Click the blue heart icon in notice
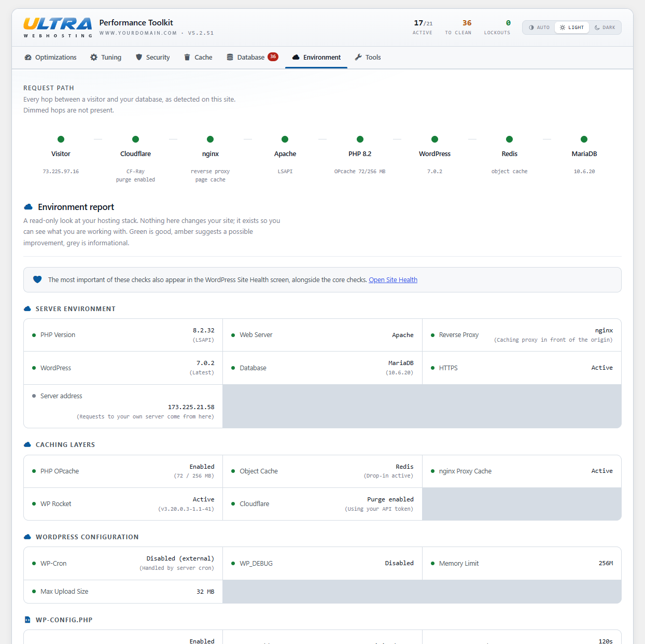This screenshot has height=644, width=645. (37, 279)
